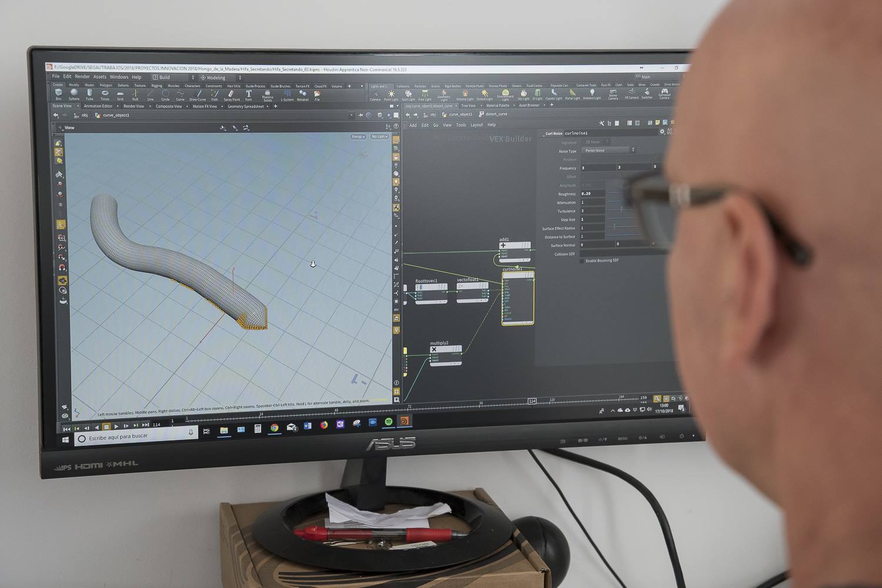Click the Turbulence slider handle
This screenshot has width=882, height=588.
(622, 210)
